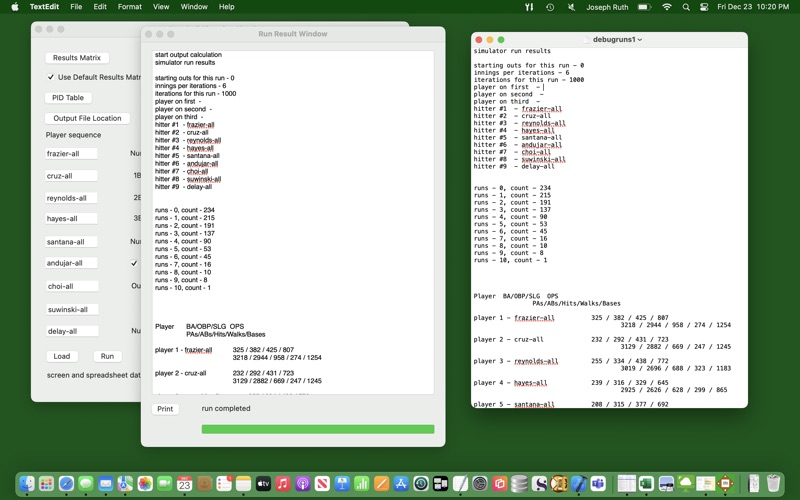Click Print in Run Result Window
The image size is (800, 500).
coord(165,409)
